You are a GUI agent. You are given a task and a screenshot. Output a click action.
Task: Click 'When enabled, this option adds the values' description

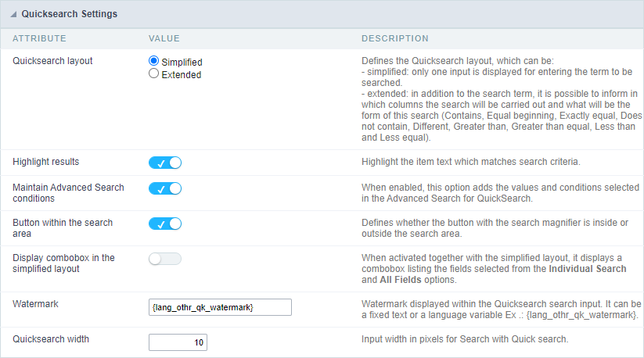[500, 193]
